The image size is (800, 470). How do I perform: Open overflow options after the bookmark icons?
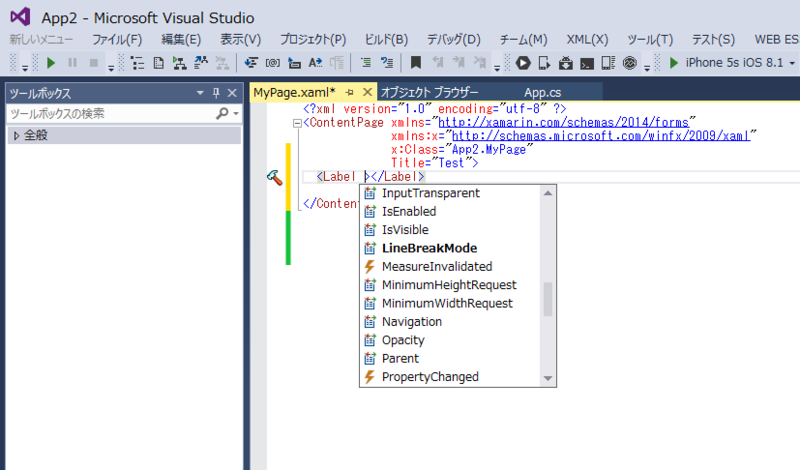pos(497,67)
